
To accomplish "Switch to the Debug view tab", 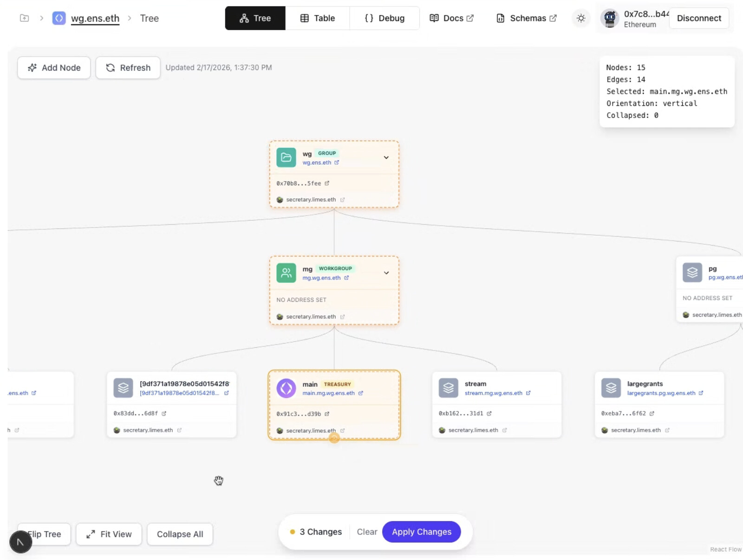I will pyautogui.click(x=384, y=18).
